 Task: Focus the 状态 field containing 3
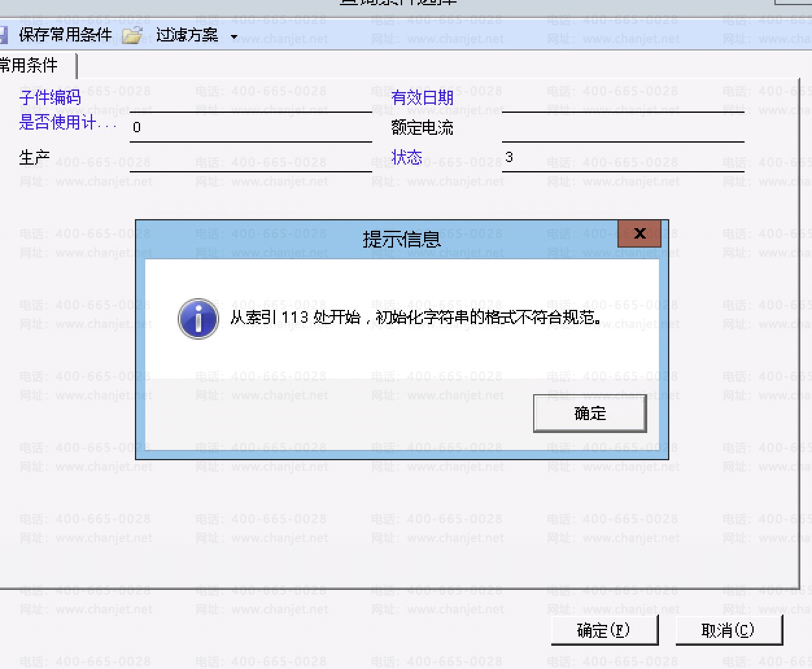point(623,158)
